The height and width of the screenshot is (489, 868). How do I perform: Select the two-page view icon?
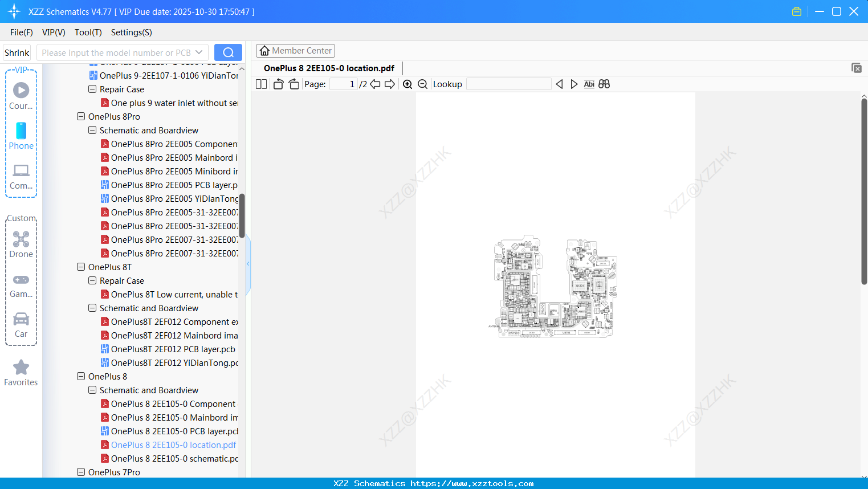[x=261, y=84]
